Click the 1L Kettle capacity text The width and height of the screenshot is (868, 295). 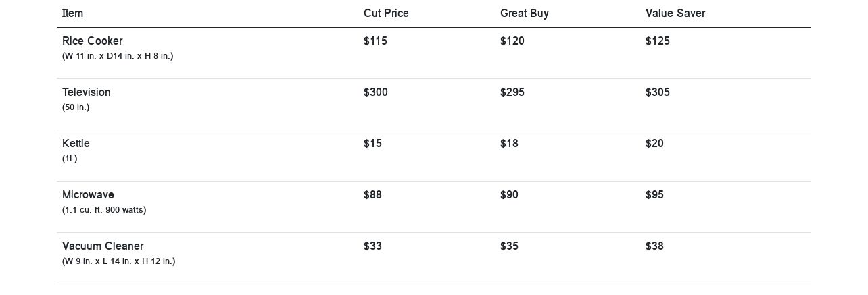(x=70, y=159)
